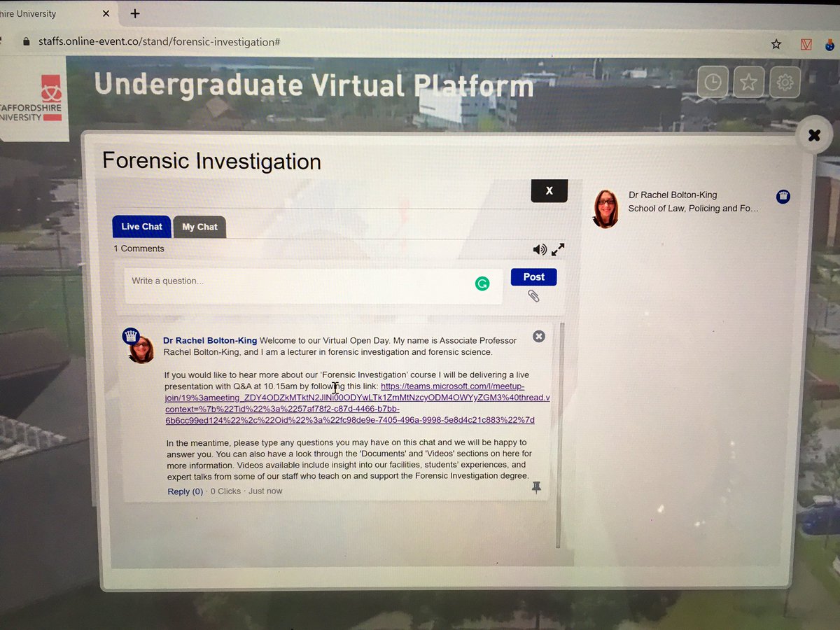Viewport: 840px width, 630px height.
Task: Click the '1 Comments' count text
Action: 139,248
